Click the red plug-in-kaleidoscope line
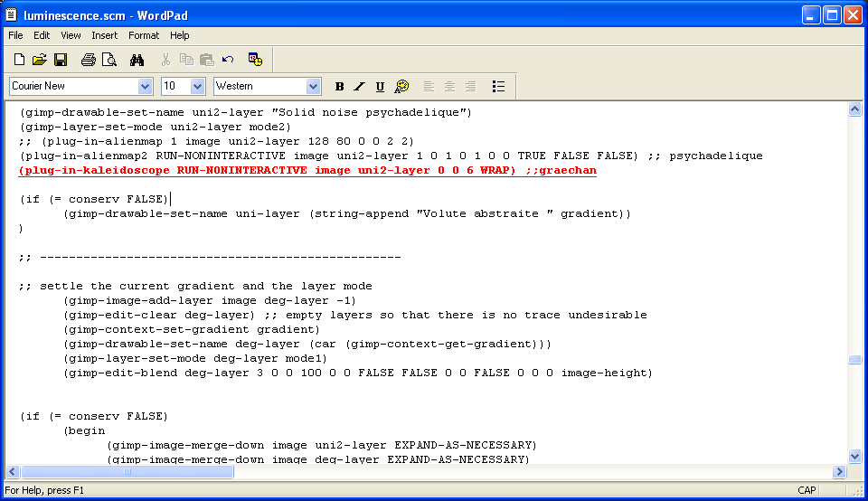 coord(307,171)
